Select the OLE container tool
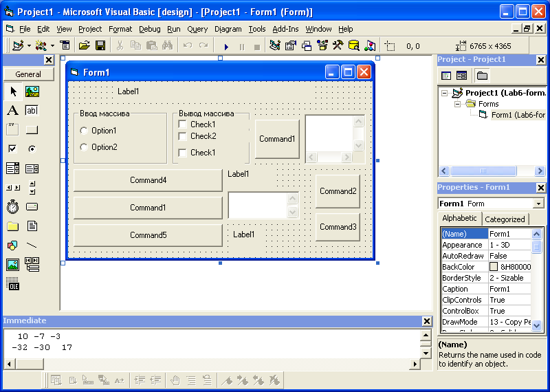This screenshot has height=392, width=550. [13, 283]
